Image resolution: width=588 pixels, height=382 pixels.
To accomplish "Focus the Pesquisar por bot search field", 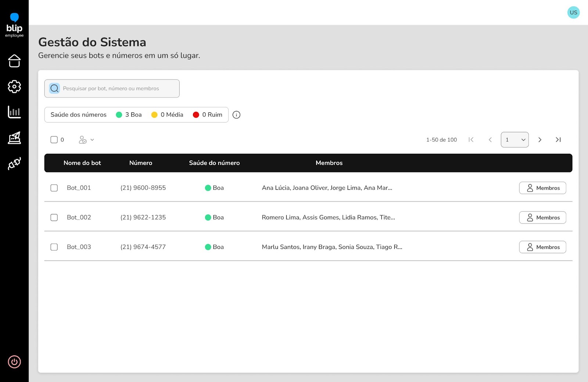I will click(112, 89).
